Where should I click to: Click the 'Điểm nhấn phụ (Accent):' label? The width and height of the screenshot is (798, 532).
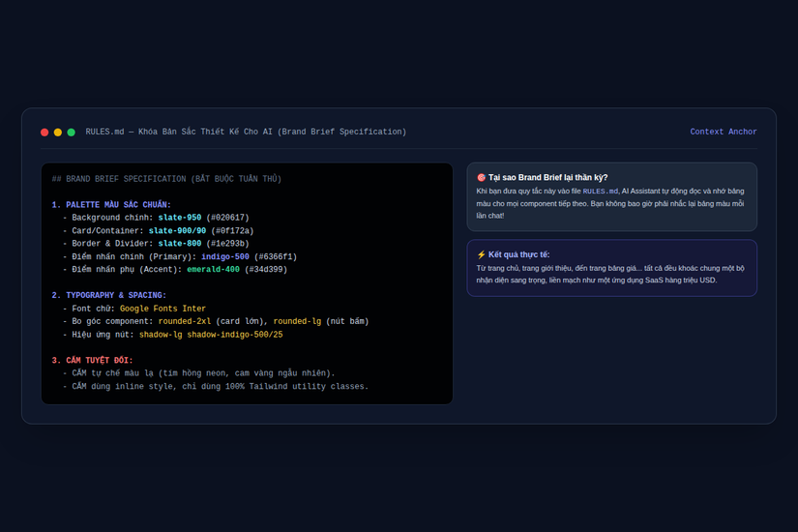tap(127, 270)
